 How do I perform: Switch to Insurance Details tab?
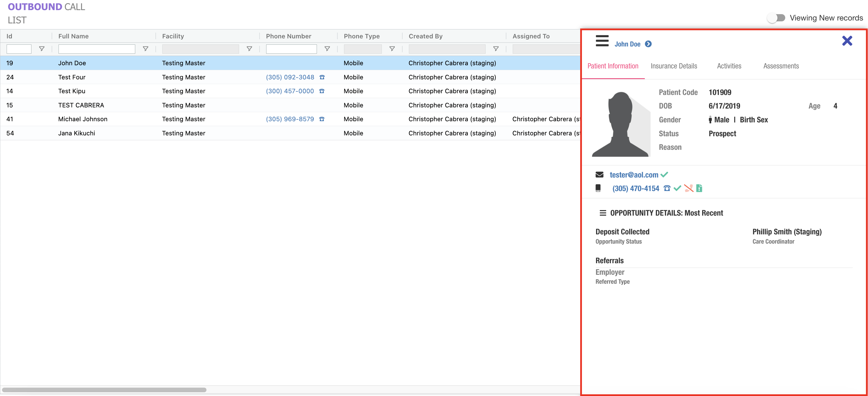point(674,66)
